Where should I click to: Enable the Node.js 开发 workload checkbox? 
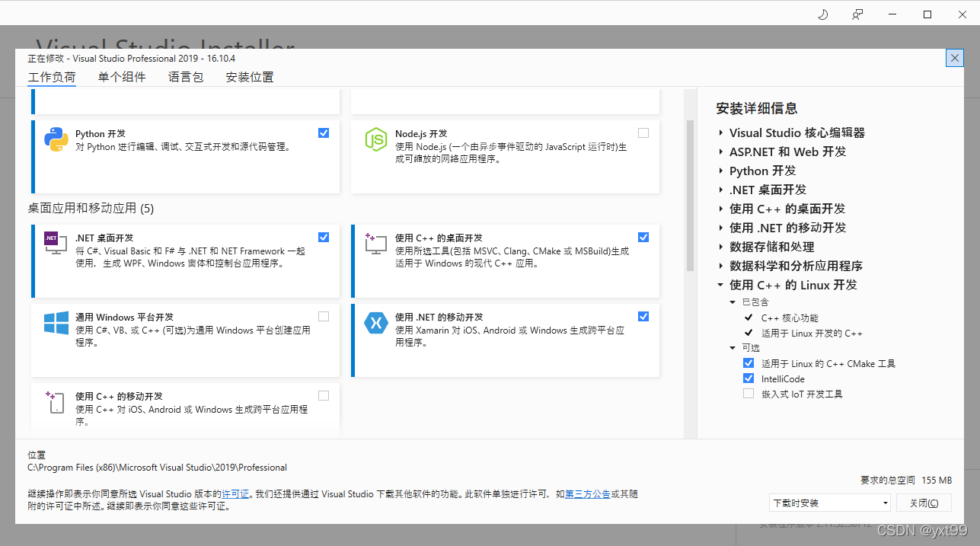click(643, 133)
